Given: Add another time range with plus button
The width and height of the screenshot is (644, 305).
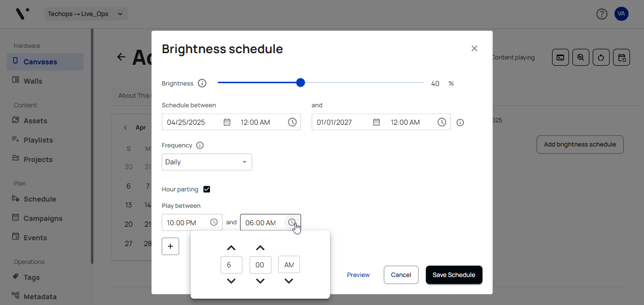Looking at the screenshot, I should tap(170, 246).
